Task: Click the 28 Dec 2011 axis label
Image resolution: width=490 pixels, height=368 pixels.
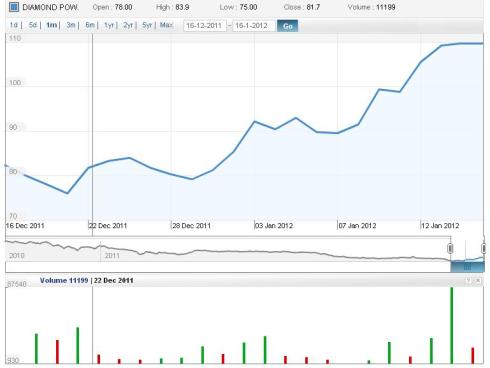Action: click(191, 226)
